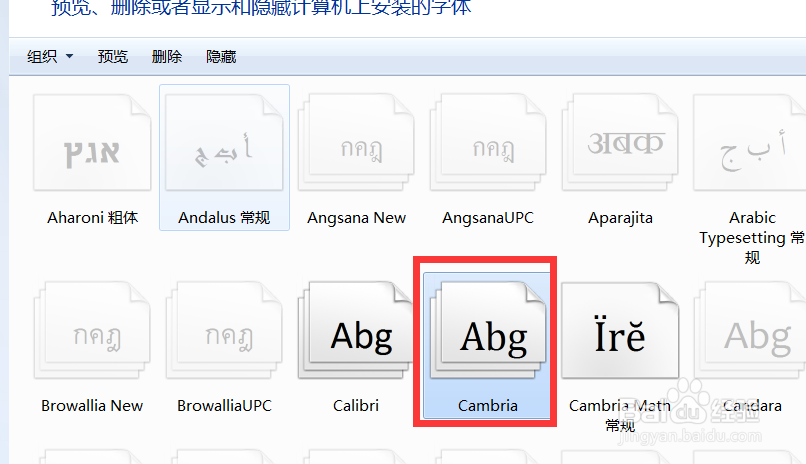Select the Arabic Typesetting font icon
This screenshot has height=464, width=806.
tap(749, 142)
